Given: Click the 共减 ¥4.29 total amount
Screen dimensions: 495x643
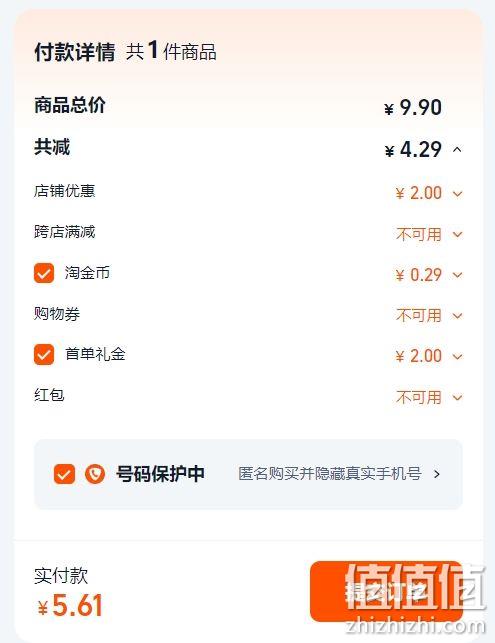Looking at the screenshot, I should pos(413,149).
